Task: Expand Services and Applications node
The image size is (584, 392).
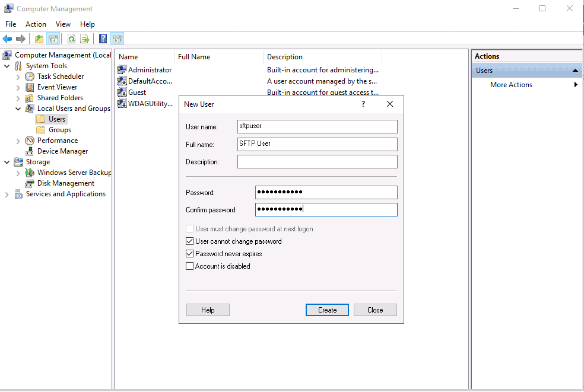Action: tap(7, 195)
